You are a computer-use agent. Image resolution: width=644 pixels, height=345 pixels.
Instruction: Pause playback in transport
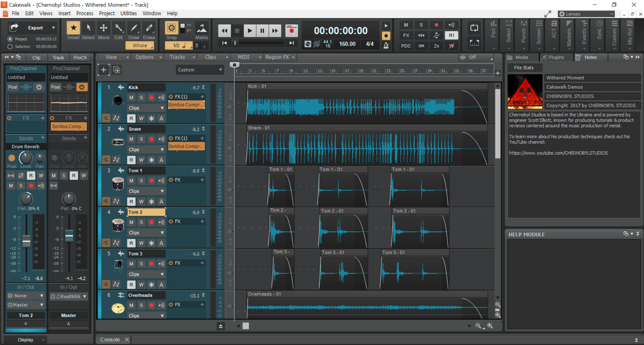(x=262, y=31)
